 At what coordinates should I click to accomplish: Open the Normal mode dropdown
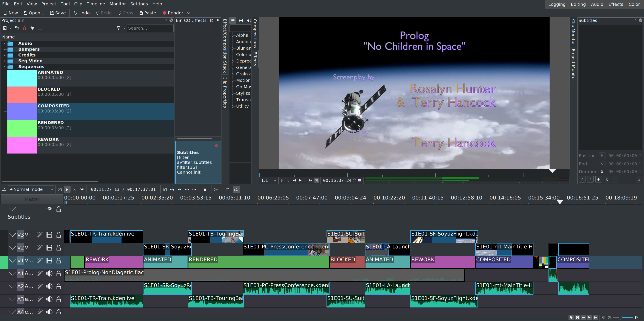tap(31, 189)
